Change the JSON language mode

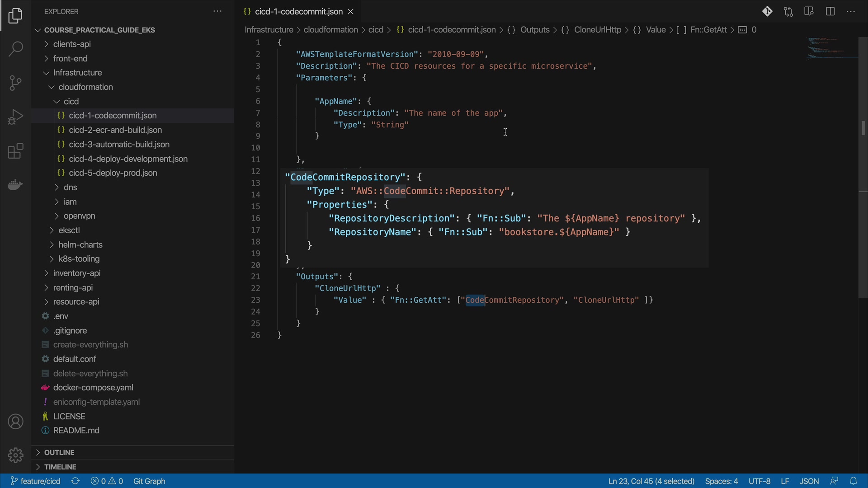[x=809, y=481]
